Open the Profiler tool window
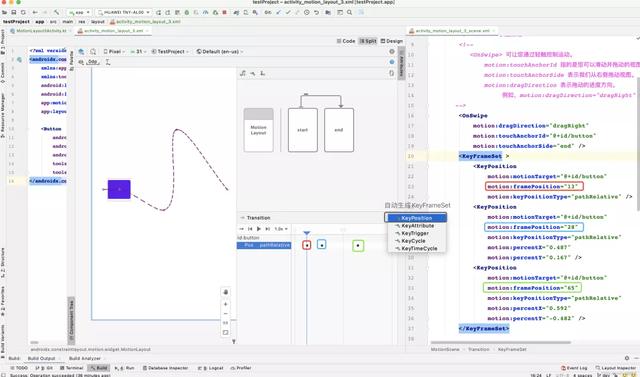The image size is (640, 377). coord(241,368)
